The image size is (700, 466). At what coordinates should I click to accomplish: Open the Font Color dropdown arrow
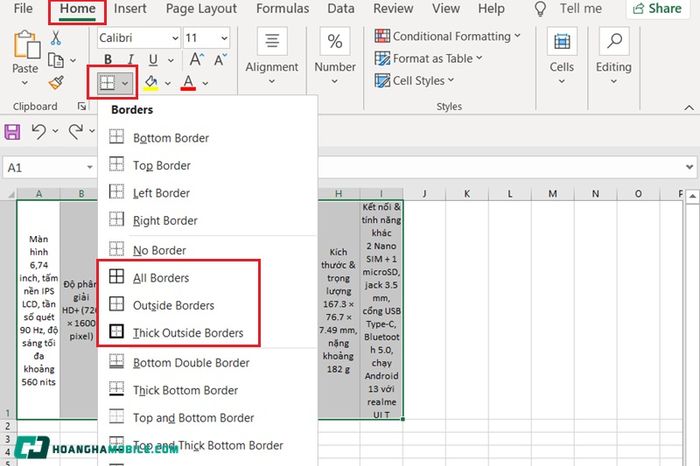tap(205, 83)
